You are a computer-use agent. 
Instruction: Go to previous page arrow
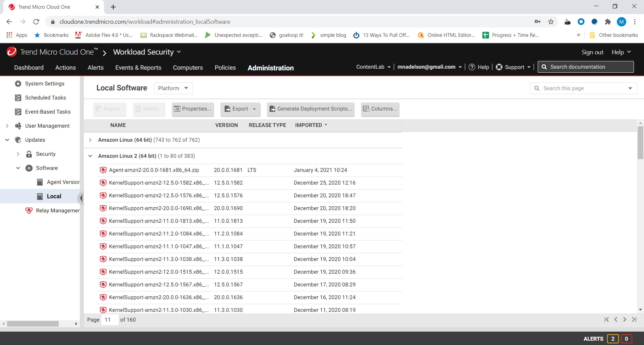coord(616,320)
